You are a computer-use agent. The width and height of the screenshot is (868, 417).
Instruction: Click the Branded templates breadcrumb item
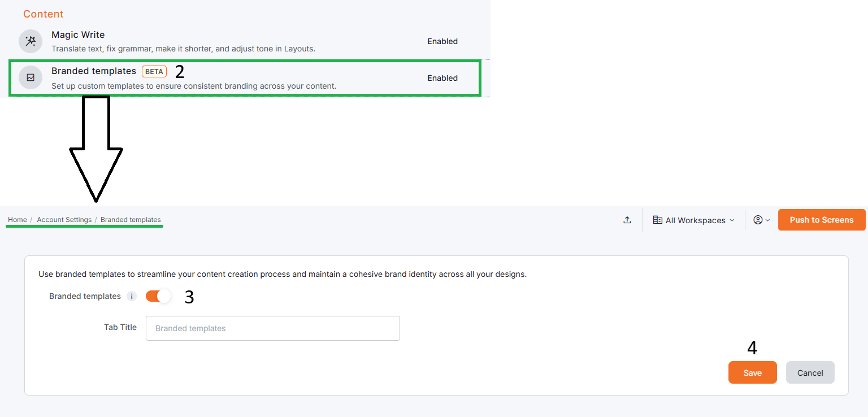pos(131,220)
